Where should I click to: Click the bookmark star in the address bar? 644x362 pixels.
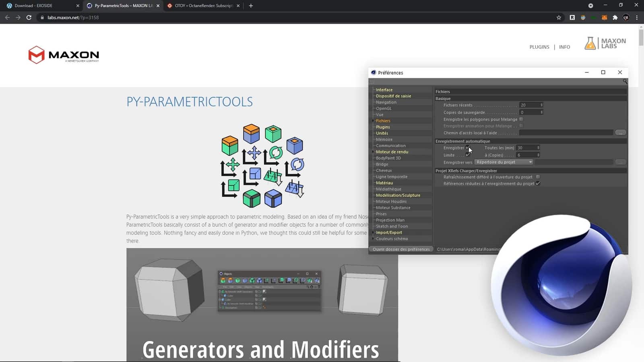558,17
